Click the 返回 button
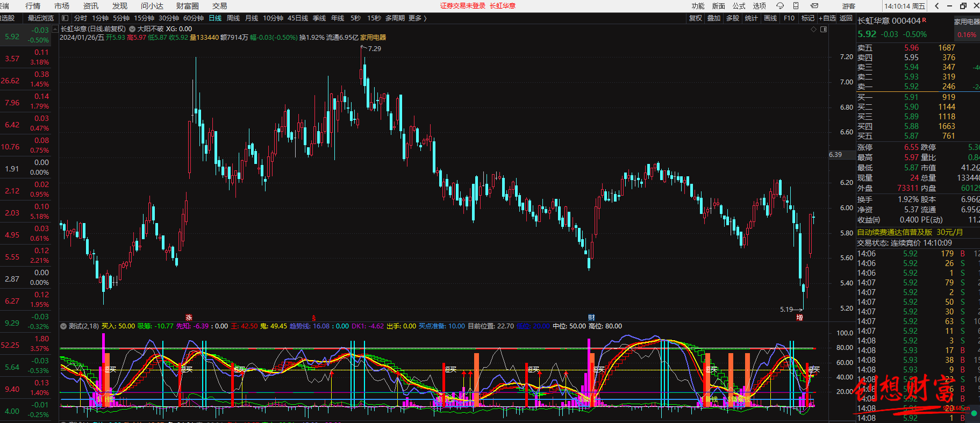 tap(846, 18)
